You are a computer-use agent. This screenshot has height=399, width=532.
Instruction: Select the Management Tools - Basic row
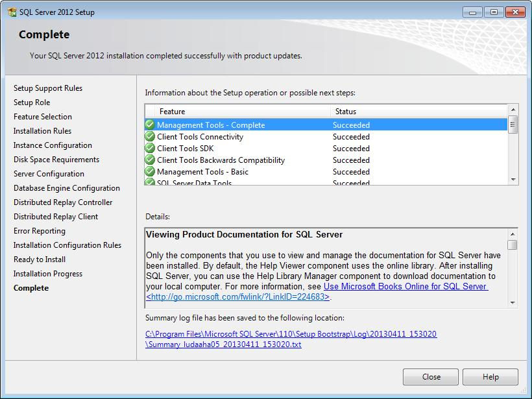pyautogui.click(x=326, y=172)
